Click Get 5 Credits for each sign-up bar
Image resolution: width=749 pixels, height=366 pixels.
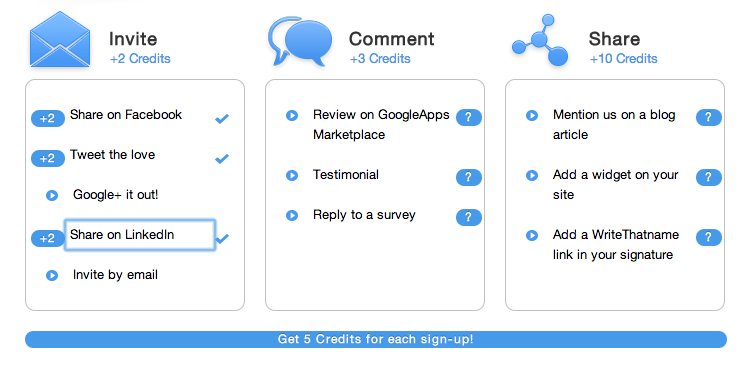click(x=375, y=339)
